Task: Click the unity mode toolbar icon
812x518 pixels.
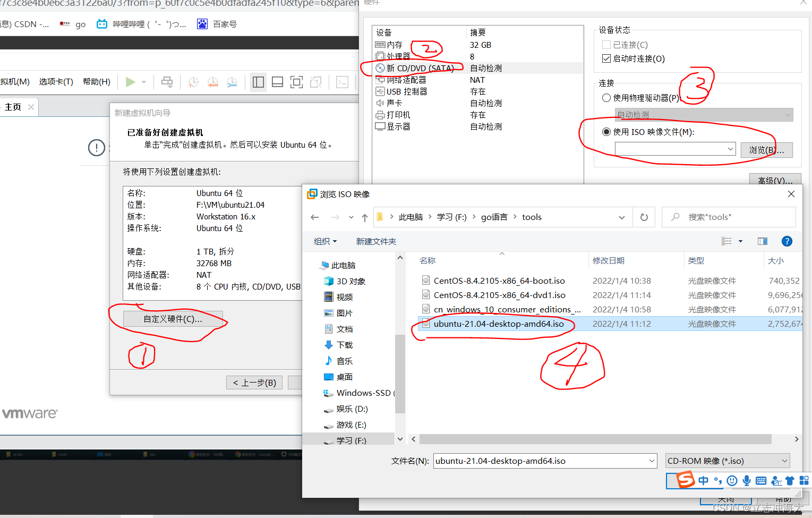Action: (316, 82)
